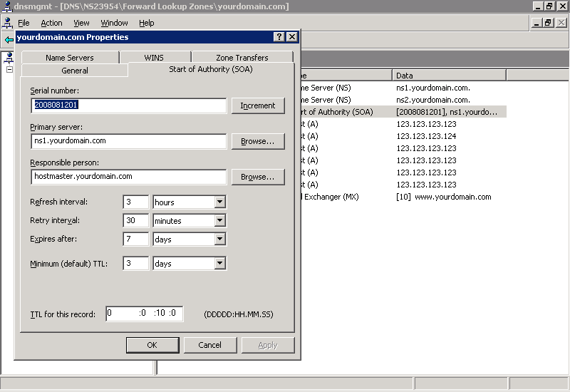
Task: Select the Start of Authority (SOA) tab
Action: click(x=211, y=69)
